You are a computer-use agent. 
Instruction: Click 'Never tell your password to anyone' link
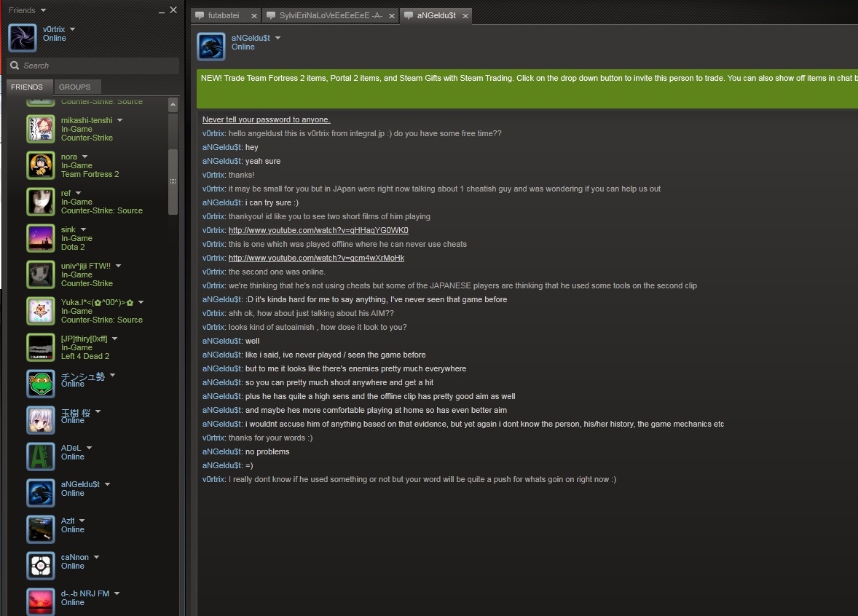[x=267, y=119]
